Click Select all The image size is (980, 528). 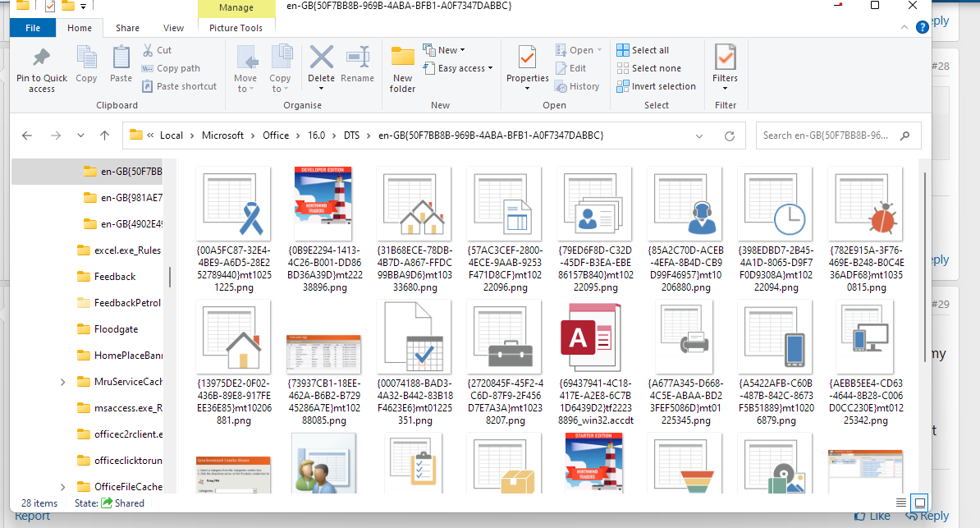pyautogui.click(x=643, y=50)
